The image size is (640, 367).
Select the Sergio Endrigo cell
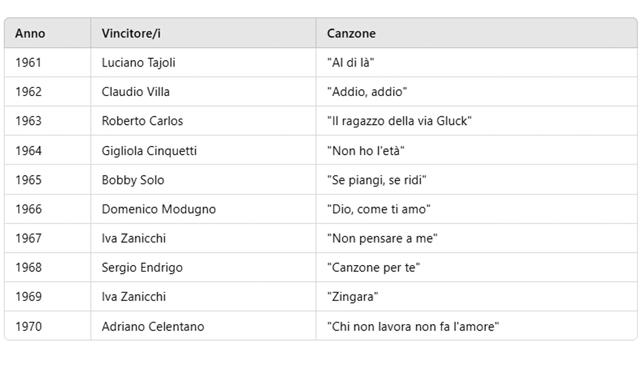pos(203,267)
